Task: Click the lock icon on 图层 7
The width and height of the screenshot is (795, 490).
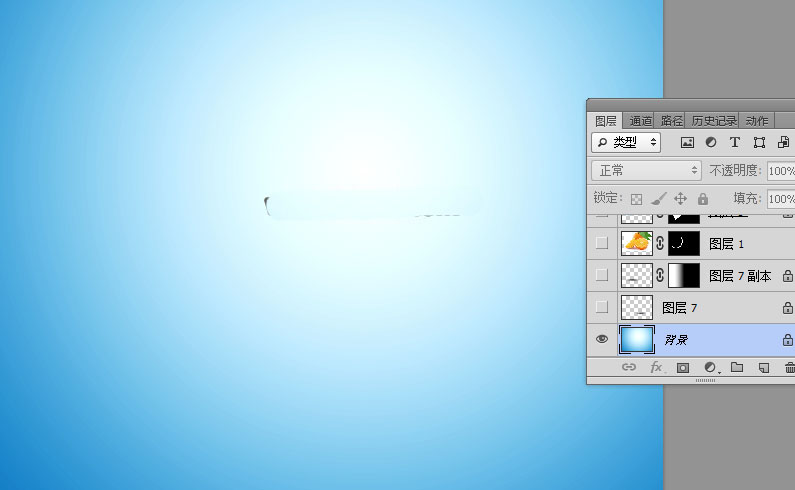Action: 787,307
